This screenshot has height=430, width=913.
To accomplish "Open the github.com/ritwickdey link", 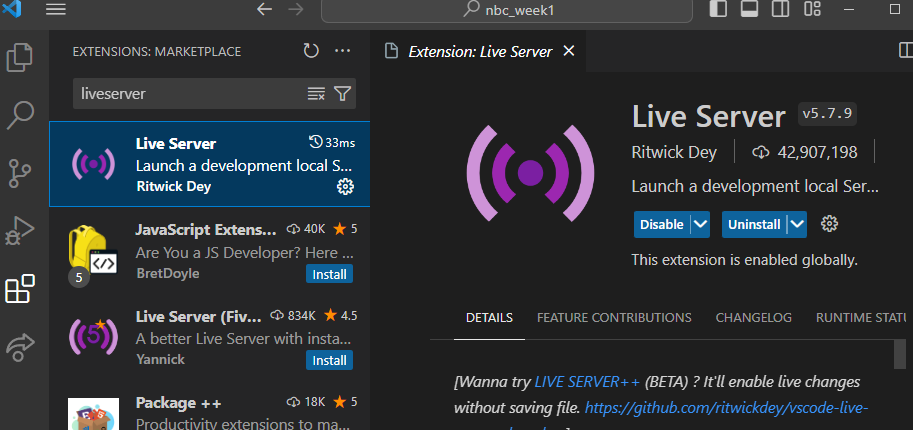I will click(x=727, y=408).
